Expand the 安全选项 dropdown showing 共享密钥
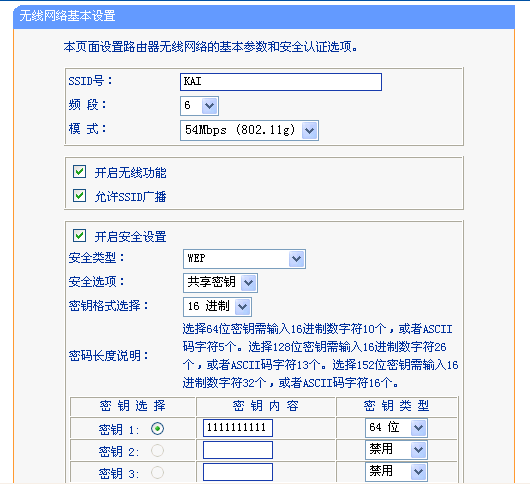 pos(220,283)
